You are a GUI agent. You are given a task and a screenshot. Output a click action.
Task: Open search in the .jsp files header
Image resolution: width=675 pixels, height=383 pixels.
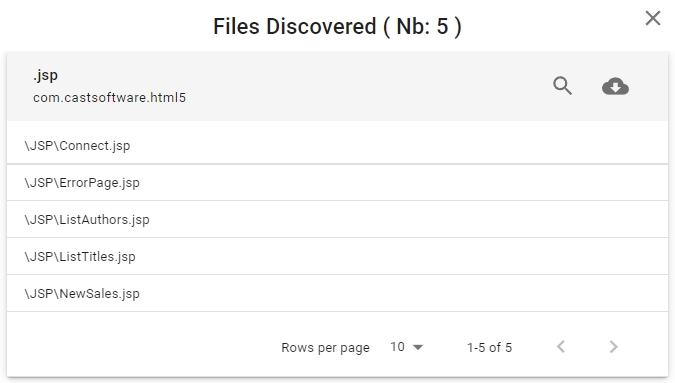point(562,86)
